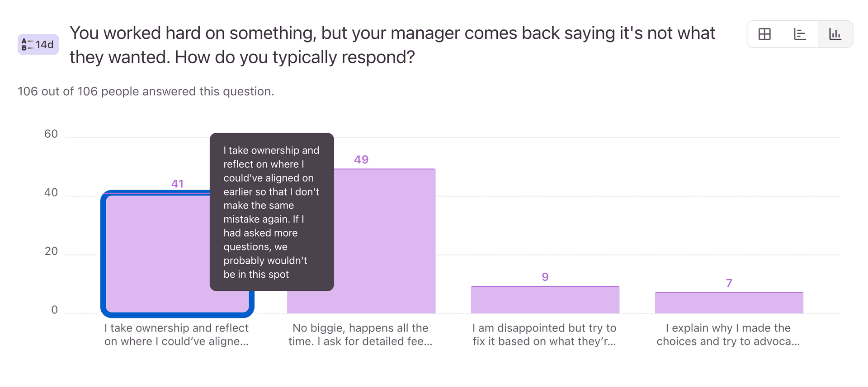Click the 60 value on the y-axis
The height and width of the screenshot is (387, 868).
[x=51, y=134]
